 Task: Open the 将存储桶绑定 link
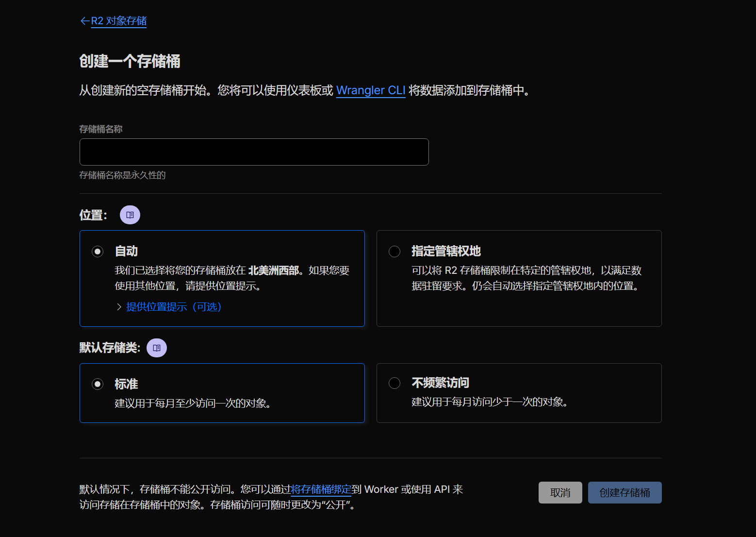tap(321, 489)
